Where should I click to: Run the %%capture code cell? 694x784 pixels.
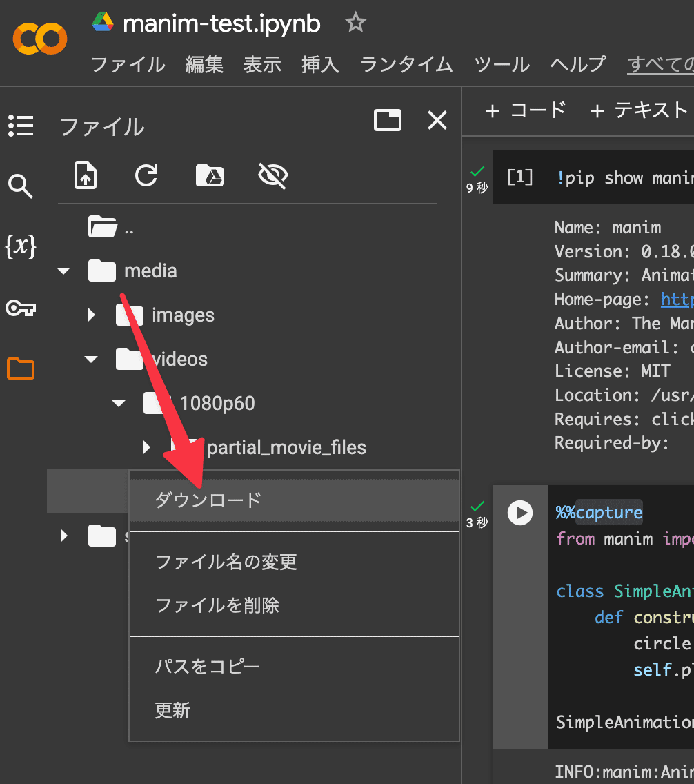(520, 513)
